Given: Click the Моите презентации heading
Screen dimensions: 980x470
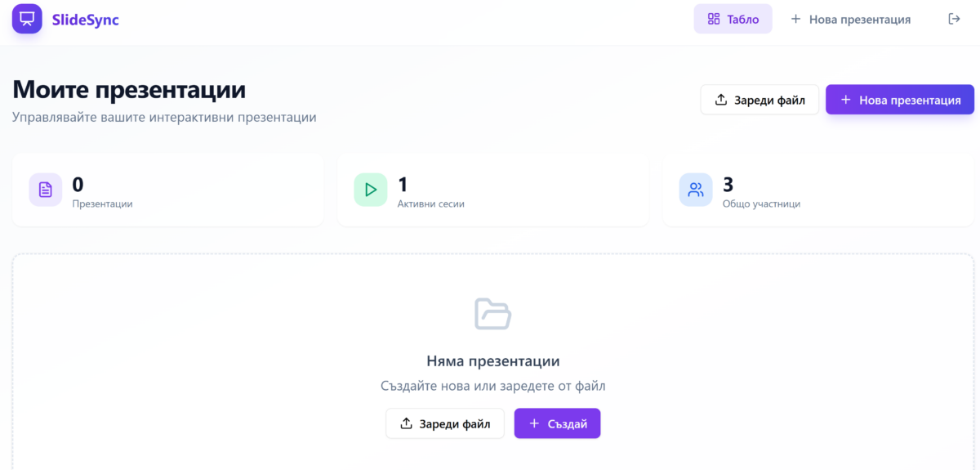Looking at the screenshot, I should click(x=129, y=89).
